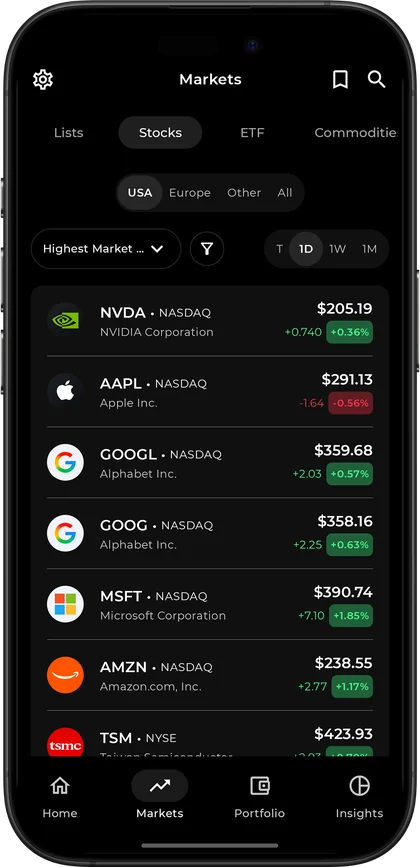Tap the NVIDIA logo icon

pyautogui.click(x=65, y=320)
